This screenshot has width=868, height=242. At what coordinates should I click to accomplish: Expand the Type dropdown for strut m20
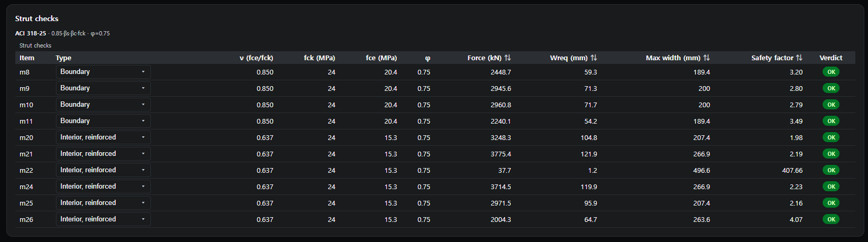pyautogui.click(x=103, y=137)
